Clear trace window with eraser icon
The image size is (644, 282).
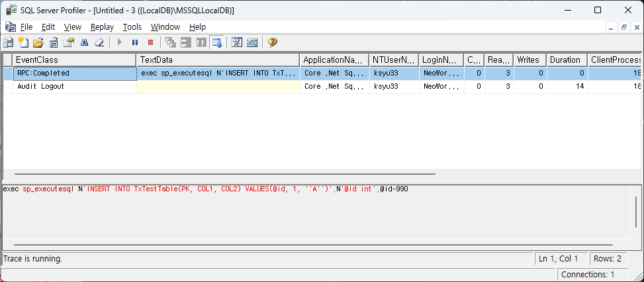pyautogui.click(x=99, y=42)
